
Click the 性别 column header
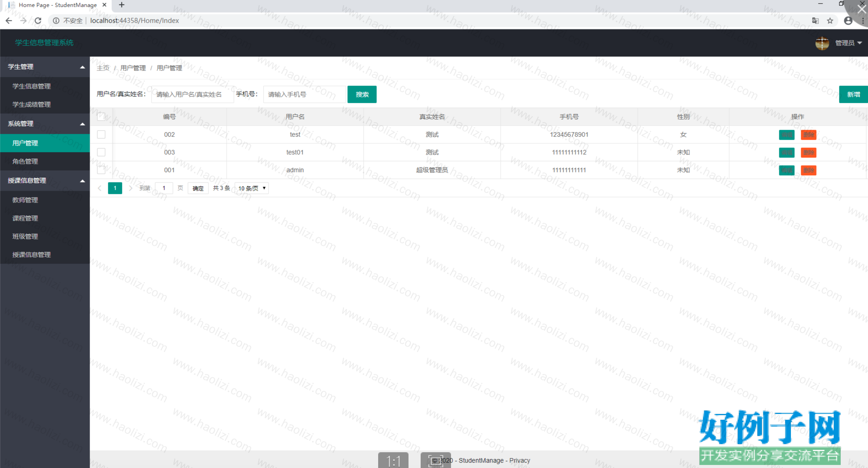pos(683,117)
